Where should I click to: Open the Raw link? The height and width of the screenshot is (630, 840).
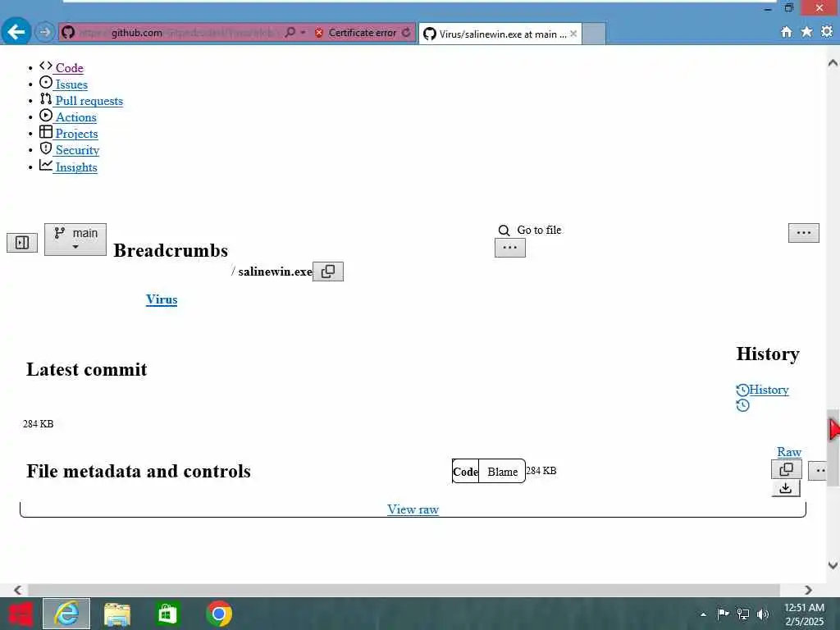(x=789, y=452)
